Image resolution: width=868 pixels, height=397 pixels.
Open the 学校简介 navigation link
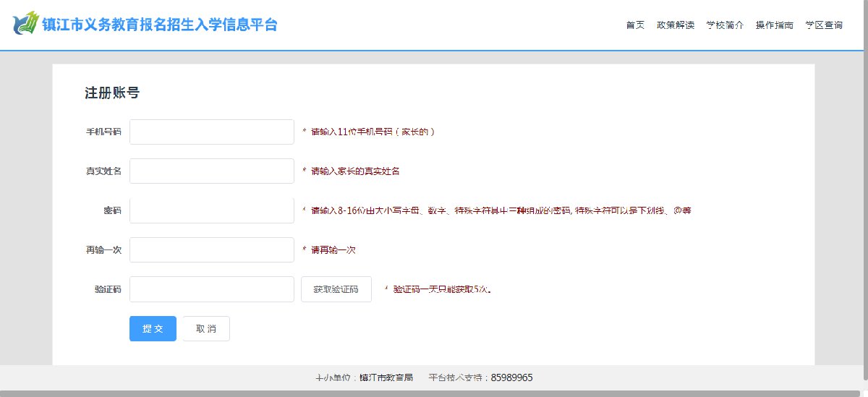[x=725, y=25]
